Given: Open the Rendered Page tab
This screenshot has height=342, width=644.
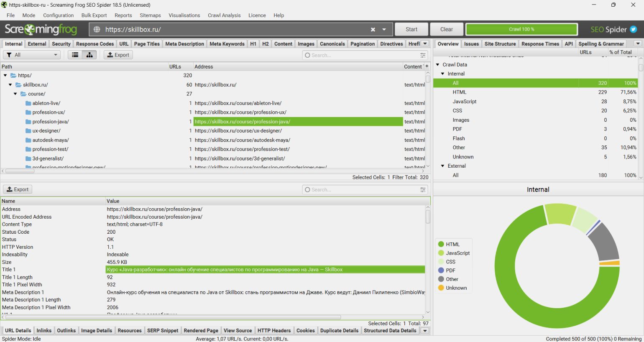Looking at the screenshot, I should point(201,331).
